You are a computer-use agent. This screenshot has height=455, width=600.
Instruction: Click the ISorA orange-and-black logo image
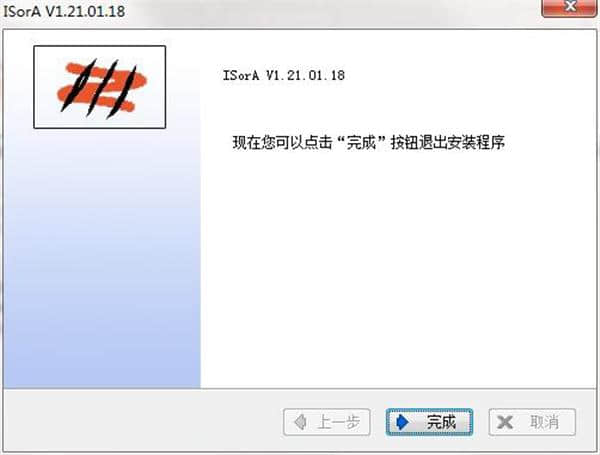pos(99,87)
